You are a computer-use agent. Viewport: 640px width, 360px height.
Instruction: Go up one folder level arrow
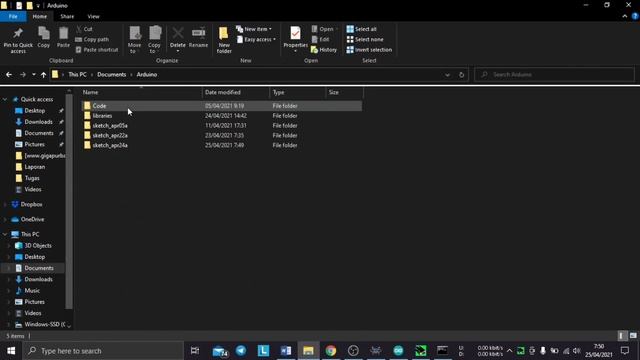pyautogui.click(x=43, y=75)
